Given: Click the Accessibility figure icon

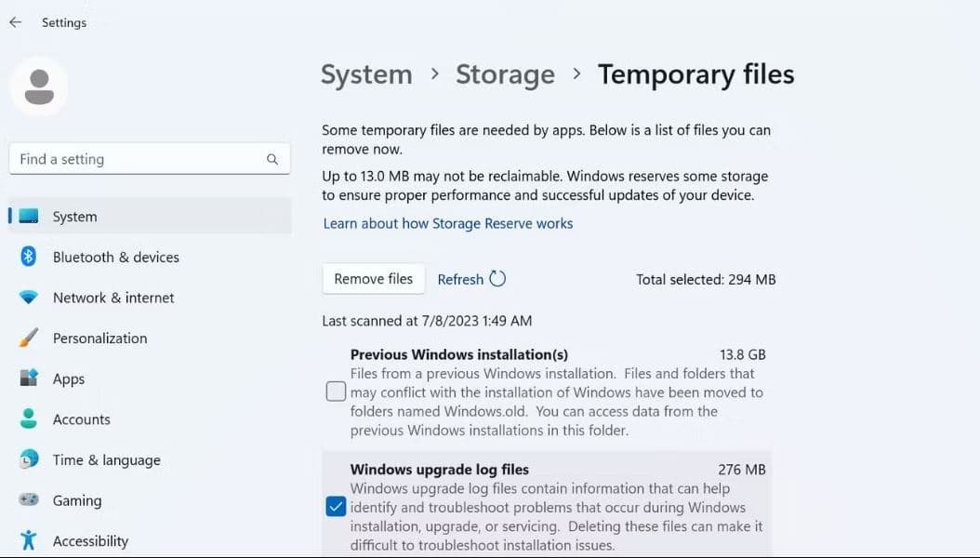Looking at the screenshot, I should pyautogui.click(x=29, y=540).
